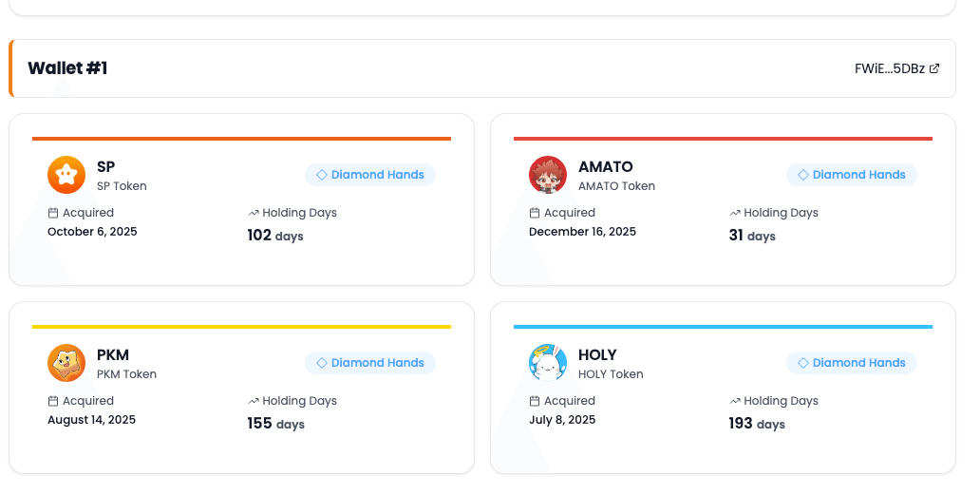Open external link icon beside wallet address
Image resolution: width=980 pixels, height=495 pixels.
tap(934, 68)
